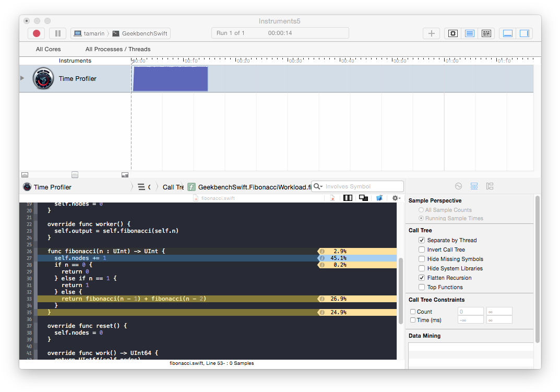This screenshot has width=560, height=392.
Task: Click the info icon beside 0.2%
Action: (x=322, y=265)
